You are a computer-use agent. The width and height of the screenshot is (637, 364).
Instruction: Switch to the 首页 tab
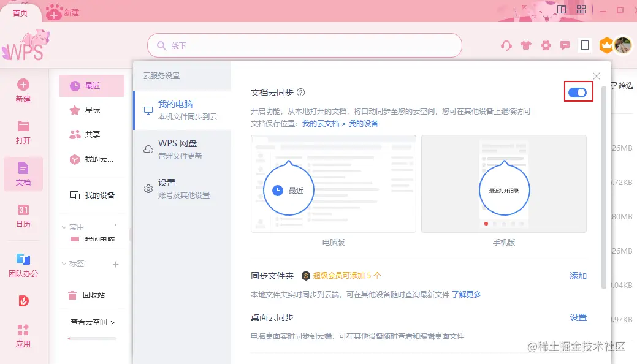[x=20, y=13]
